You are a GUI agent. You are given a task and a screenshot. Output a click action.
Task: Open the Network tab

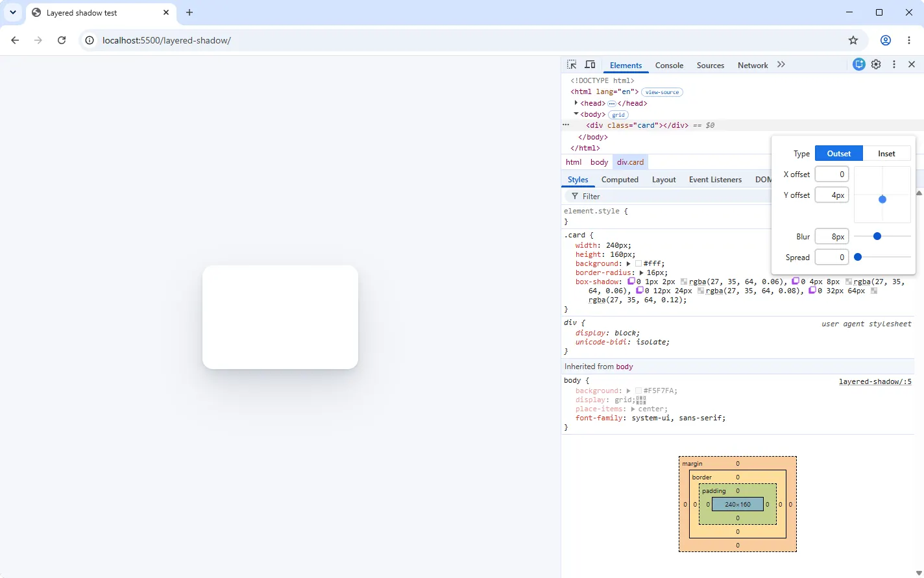click(753, 66)
